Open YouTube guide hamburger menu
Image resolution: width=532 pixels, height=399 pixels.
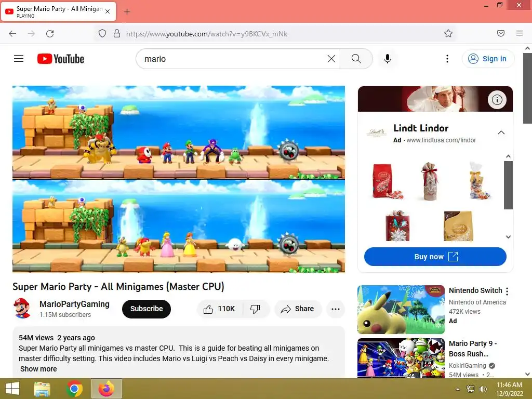click(x=19, y=59)
